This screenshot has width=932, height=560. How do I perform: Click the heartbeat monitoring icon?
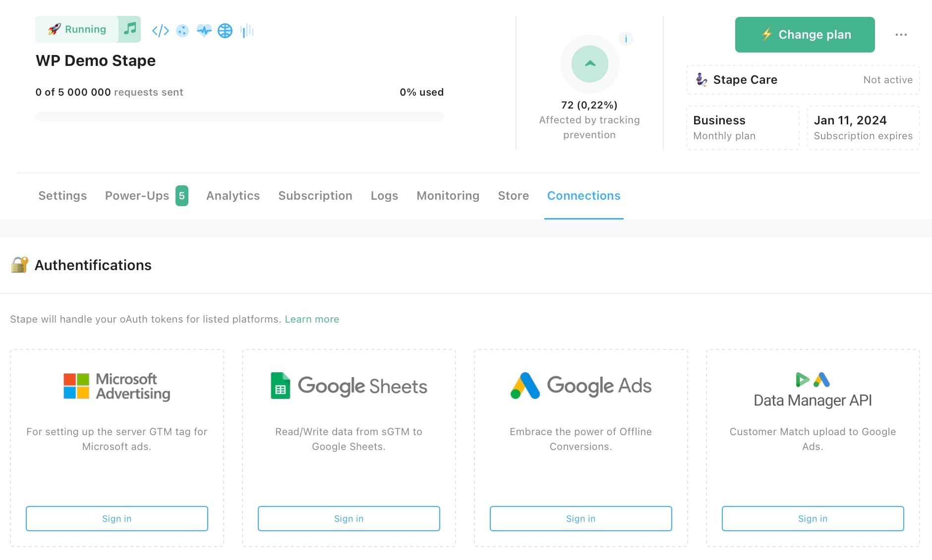coord(204,31)
